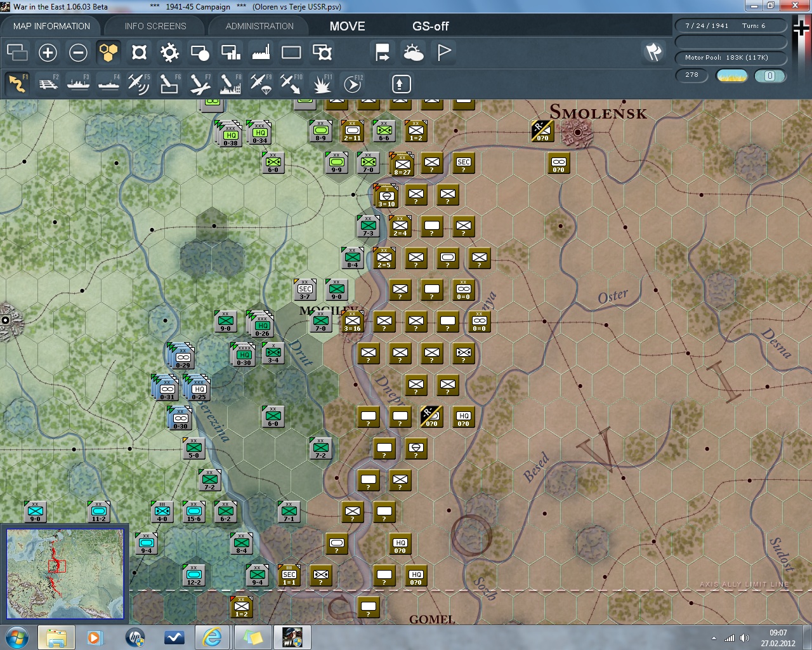812x650 pixels.
Task: Click the light blue 0 indicator pill
Action: (x=770, y=76)
